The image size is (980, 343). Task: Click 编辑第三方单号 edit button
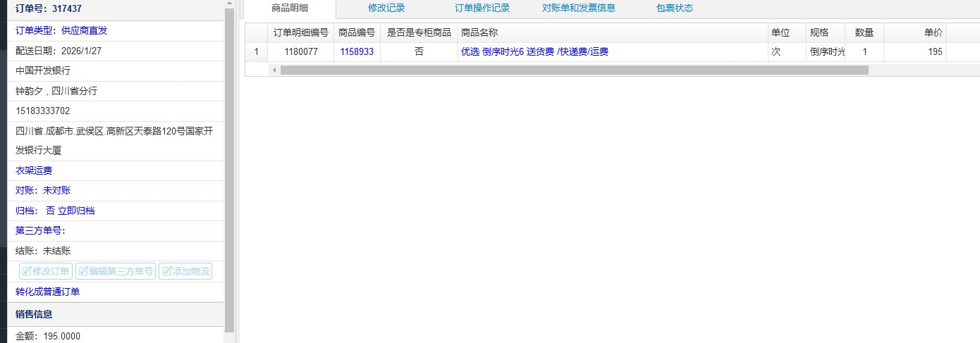[115, 271]
